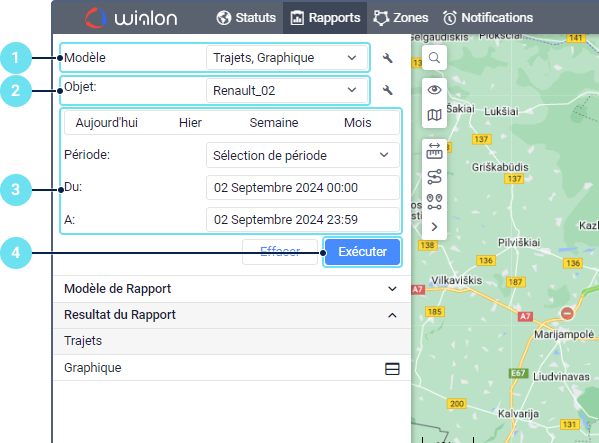The width and height of the screenshot is (599, 443).
Task: Select the distance ruler measurement tool
Action: (434, 151)
